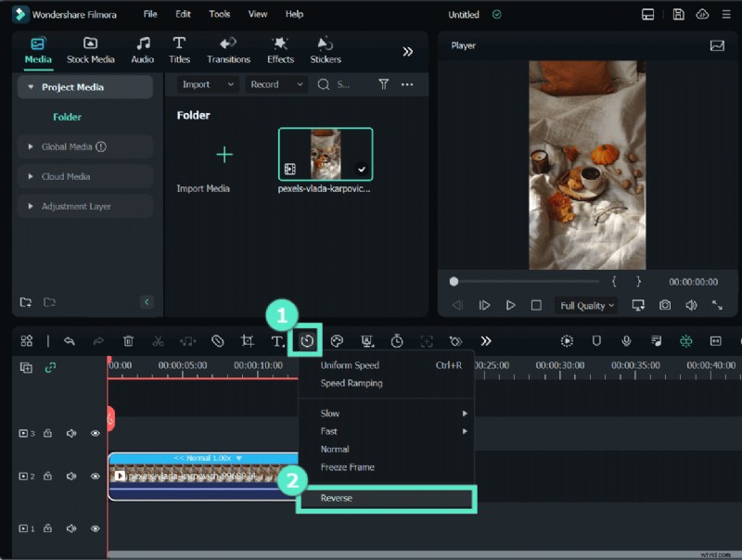Click the Undo arrow icon
Screen dimensions: 742x560
(70, 341)
